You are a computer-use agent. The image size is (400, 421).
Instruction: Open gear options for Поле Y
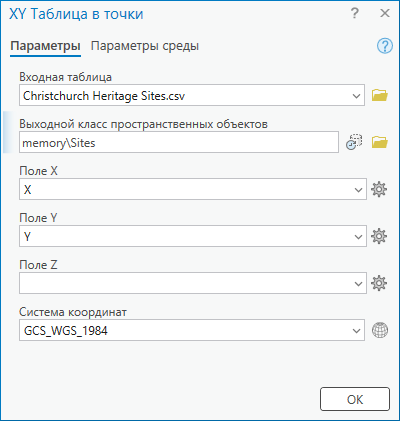click(x=379, y=236)
